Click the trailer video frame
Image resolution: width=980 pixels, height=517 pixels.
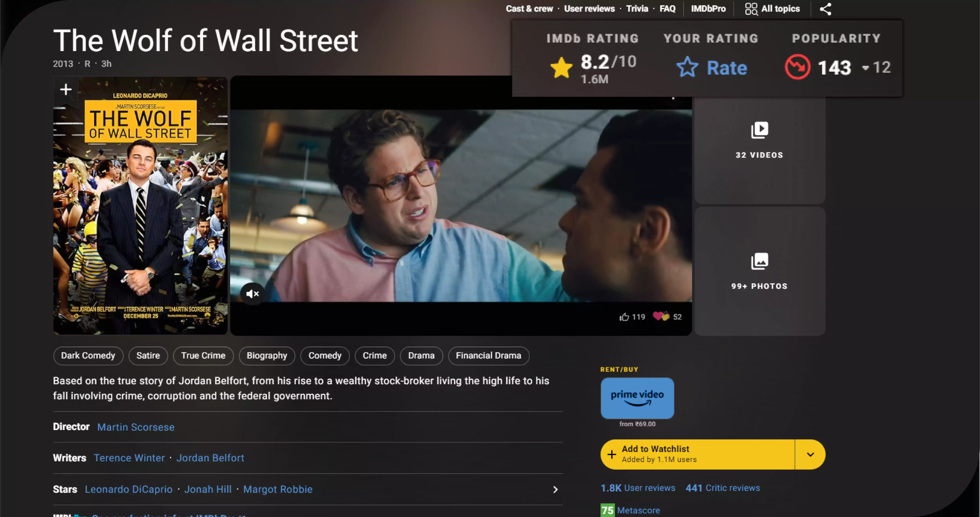(x=461, y=206)
